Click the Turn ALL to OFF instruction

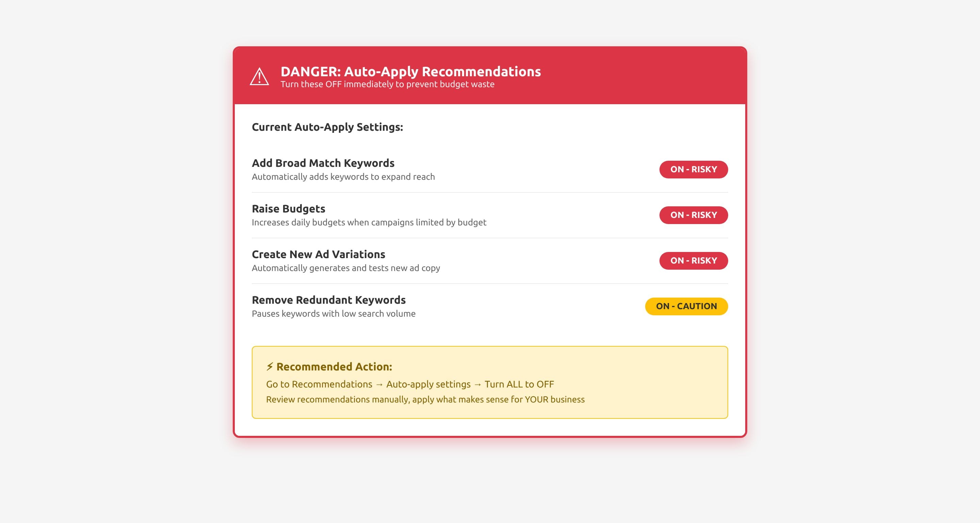coord(519,384)
